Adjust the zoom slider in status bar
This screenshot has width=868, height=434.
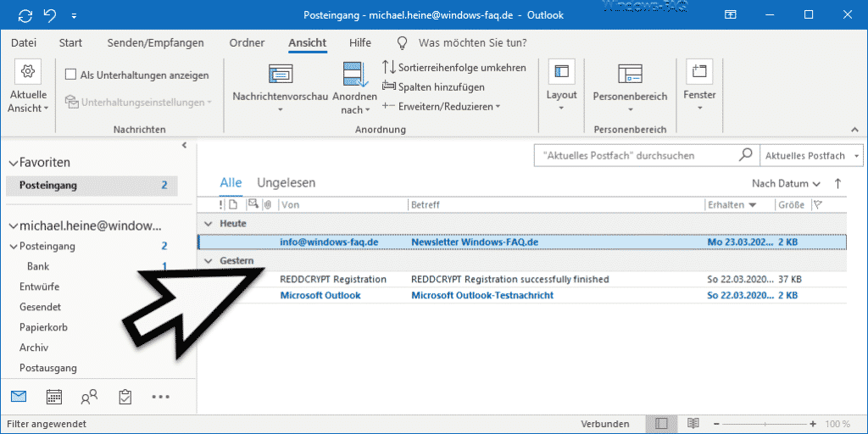coord(765,424)
